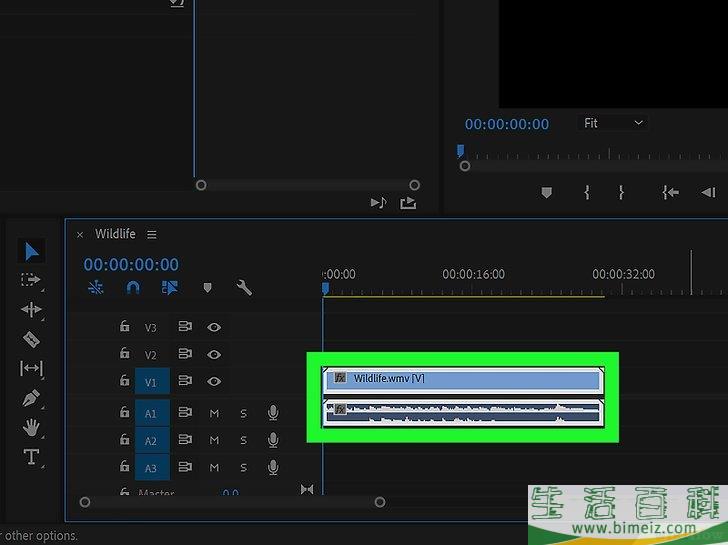Mark Out point in Program monitor
728x545 pixels.
621,192
